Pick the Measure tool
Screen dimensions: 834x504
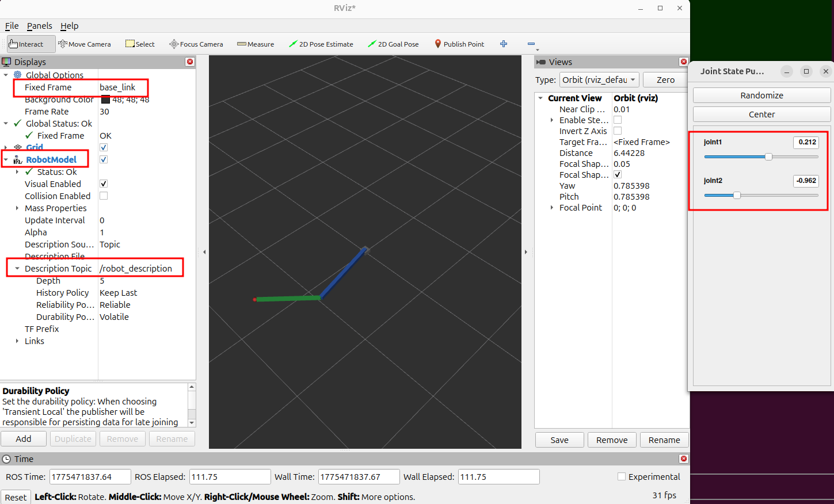tap(256, 44)
